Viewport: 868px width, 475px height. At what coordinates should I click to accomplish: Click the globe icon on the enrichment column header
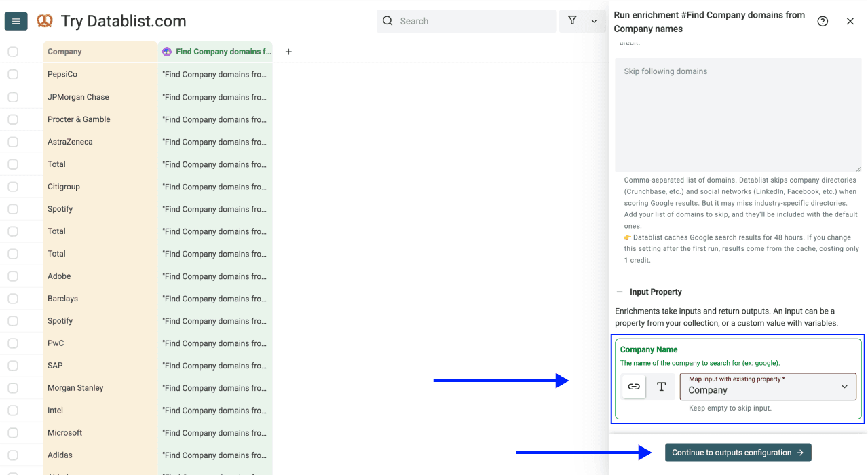166,51
